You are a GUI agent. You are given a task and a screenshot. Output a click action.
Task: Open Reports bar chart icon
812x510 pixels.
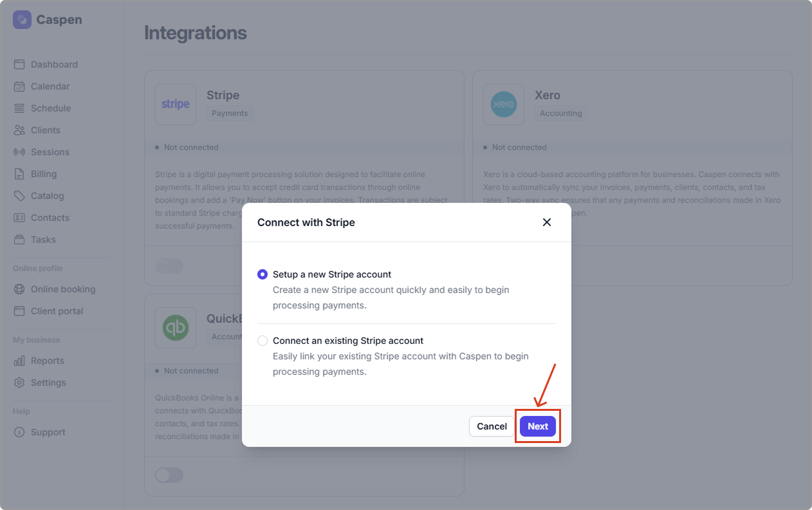(19, 361)
